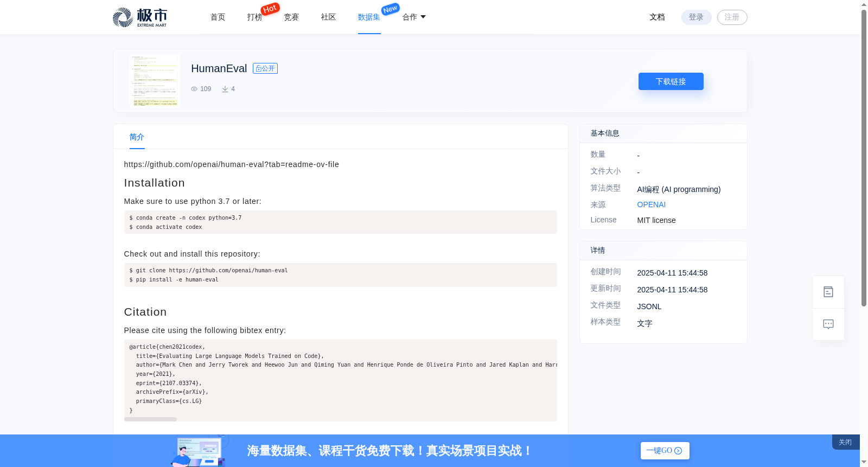
Task: Click the 'conda activate codex' line
Action: [165, 227]
